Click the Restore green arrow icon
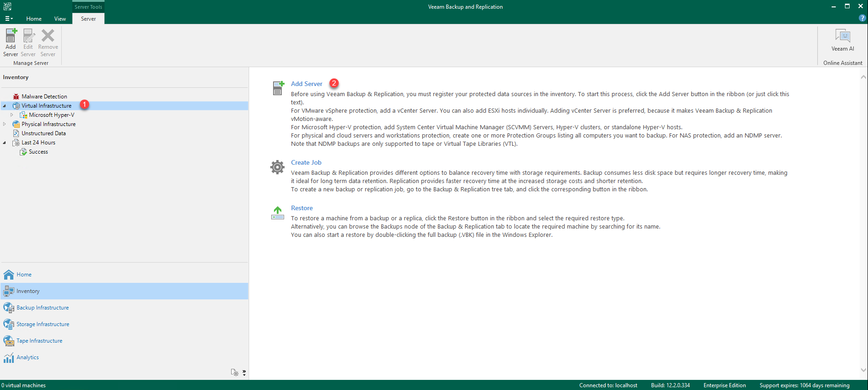This screenshot has width=868, height=390. tap(278, 213)
